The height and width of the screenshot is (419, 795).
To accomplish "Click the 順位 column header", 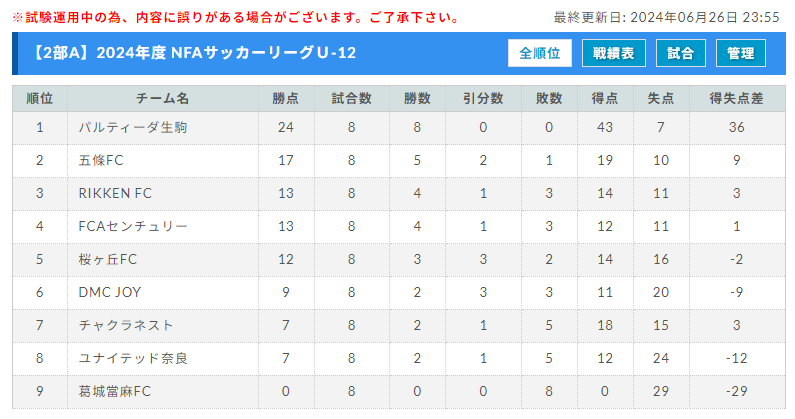I will pyautogui.click(x=40, y=98).
